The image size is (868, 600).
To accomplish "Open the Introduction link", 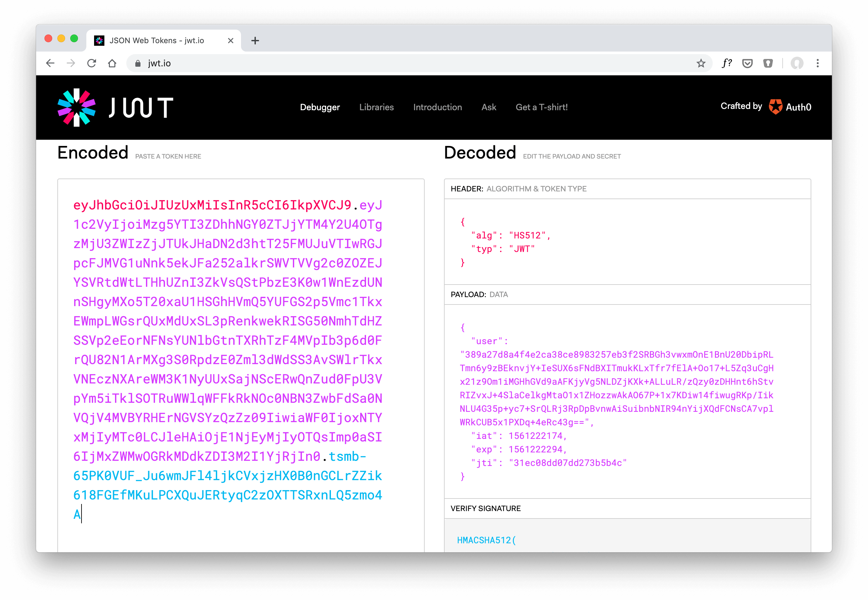I will click(x=437, y=107).
